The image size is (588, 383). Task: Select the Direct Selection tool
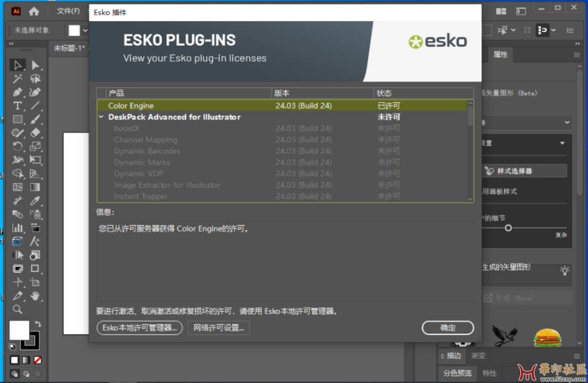coord(35,65)
